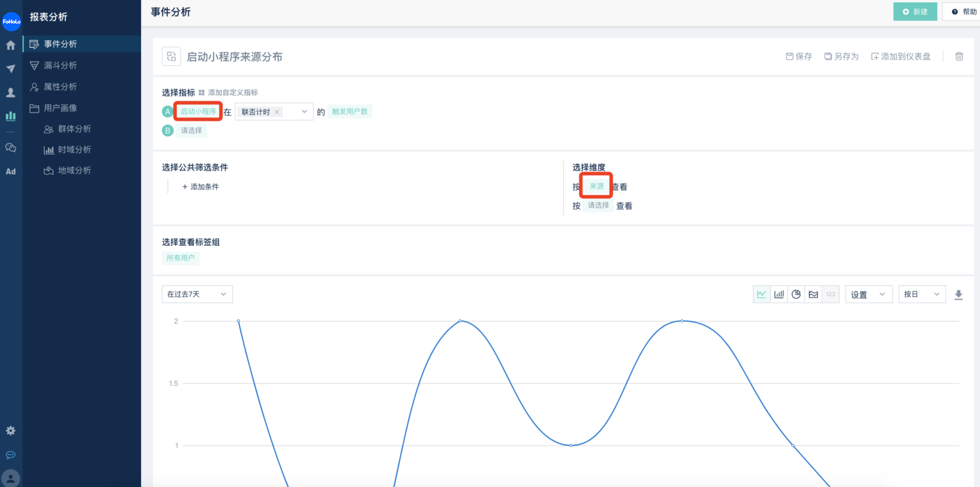Open the settings gear at sidebar bottom

click(11, 431)
